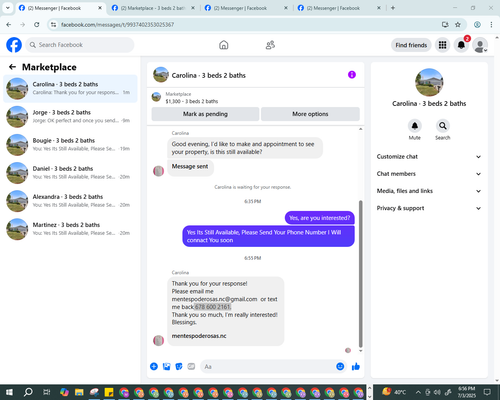Click email mentespoderosas.nc@gmail.com in message

click(x=214, y=299)
